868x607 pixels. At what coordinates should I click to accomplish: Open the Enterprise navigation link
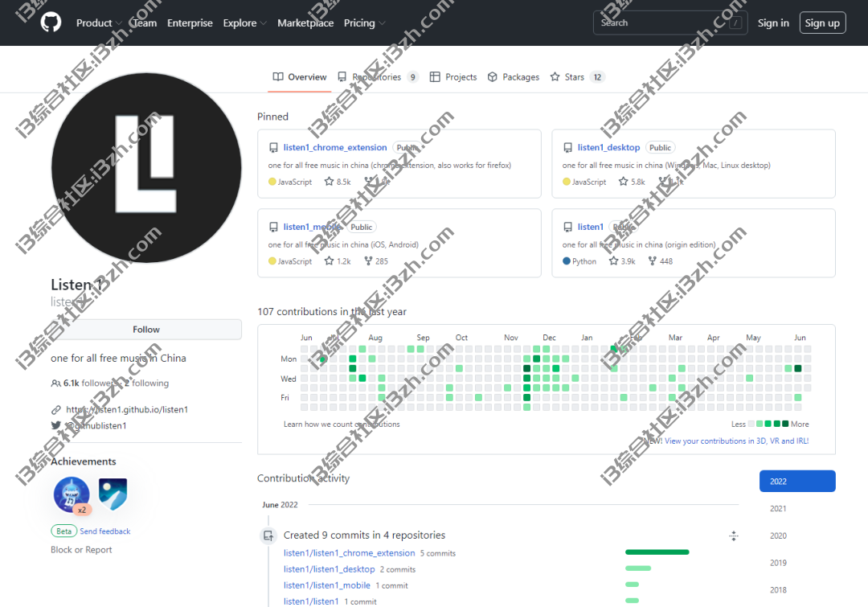click(190, 23)
